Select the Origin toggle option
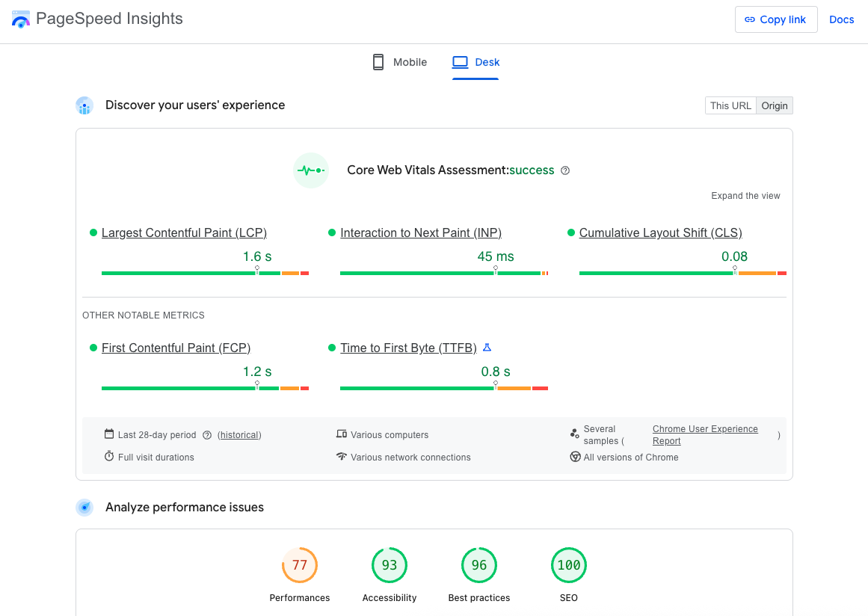This screenshot has height=616, width=868. [775, 105]
